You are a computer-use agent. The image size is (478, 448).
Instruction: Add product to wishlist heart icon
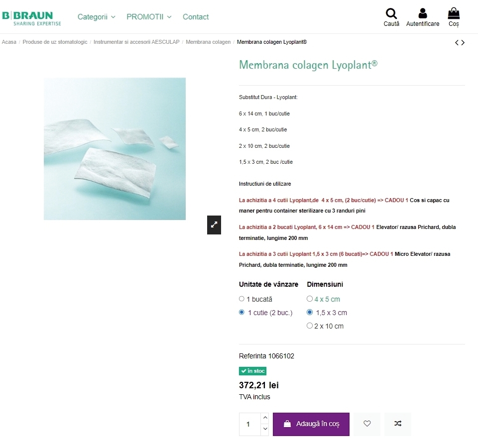tap(367, 424)
